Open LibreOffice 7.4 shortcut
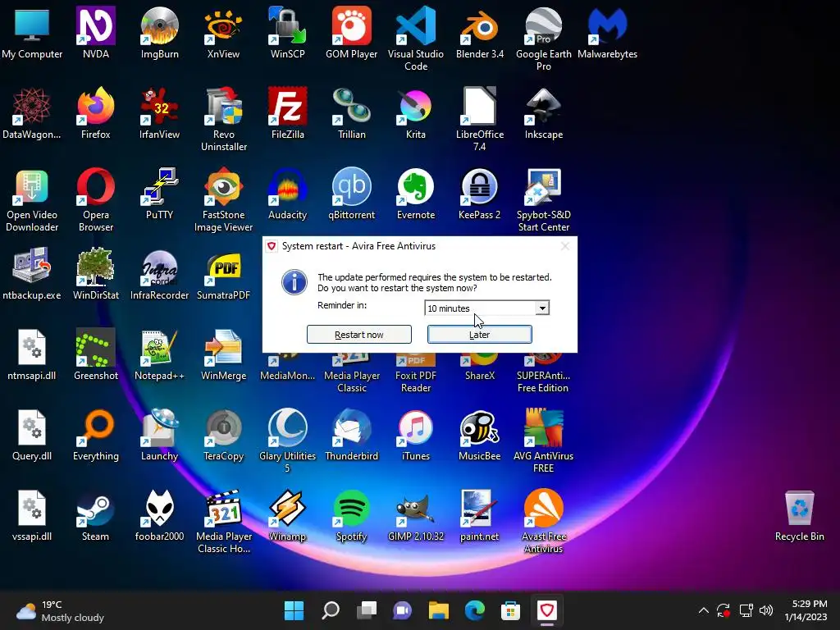This screenshot has height=630, width=840. coord(479,119)
